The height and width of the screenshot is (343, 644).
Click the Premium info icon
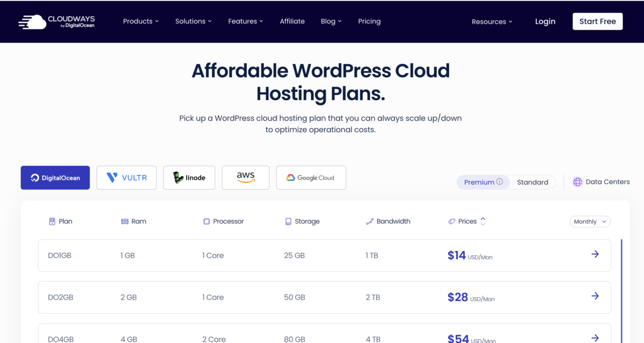500,182
